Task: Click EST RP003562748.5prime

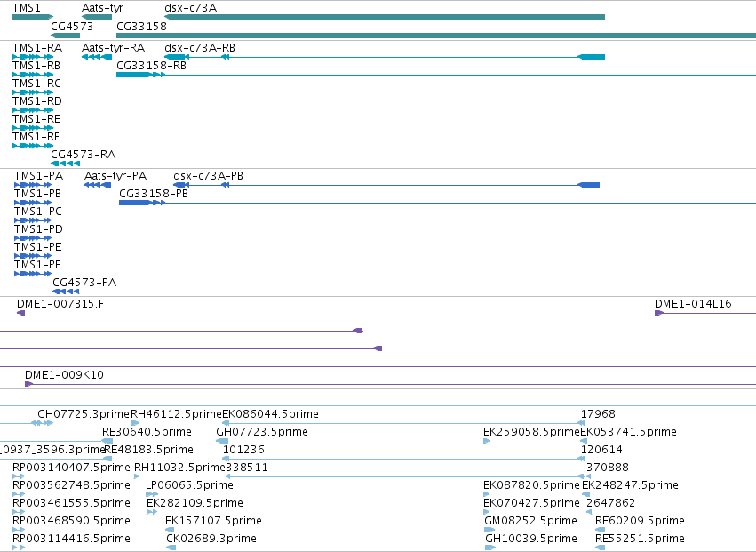Action: (71, 485)
